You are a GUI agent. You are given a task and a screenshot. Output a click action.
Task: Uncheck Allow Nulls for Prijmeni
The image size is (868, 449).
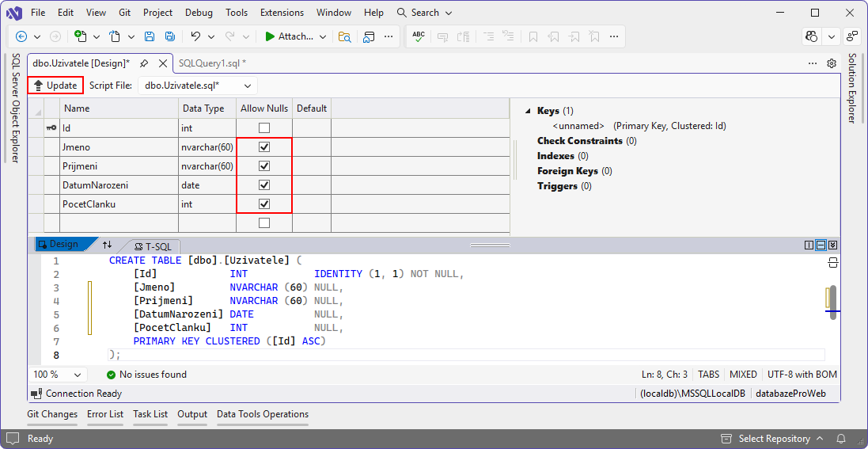point(264,166)
